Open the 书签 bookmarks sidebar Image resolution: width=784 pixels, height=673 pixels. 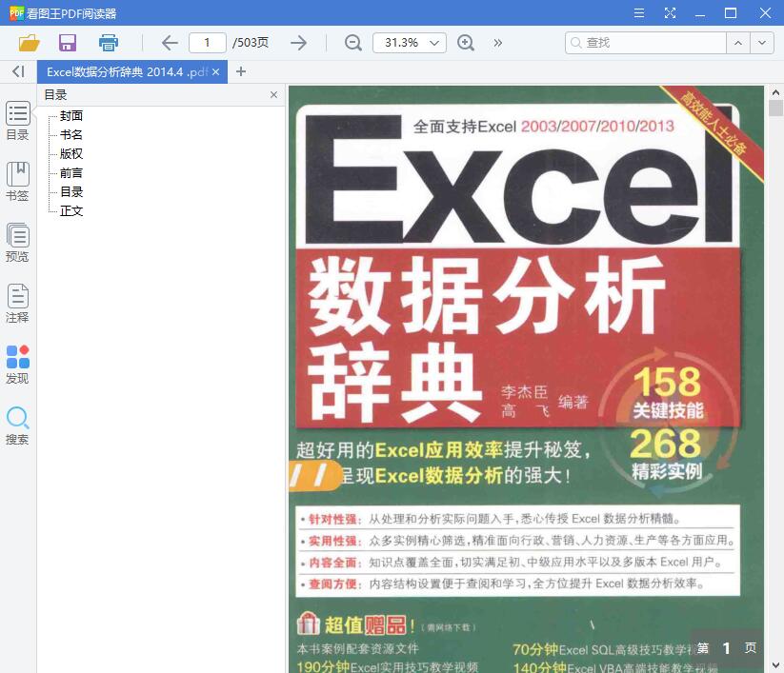17,182
